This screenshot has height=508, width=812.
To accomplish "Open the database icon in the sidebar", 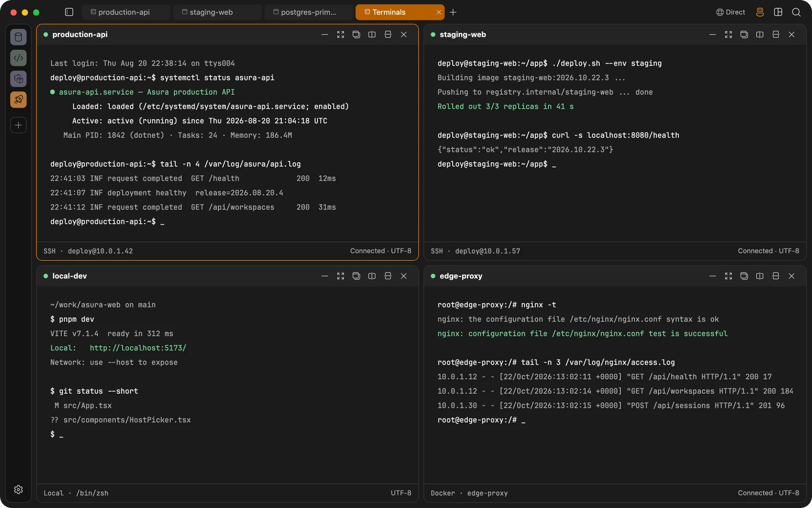I will coord(18,37).
